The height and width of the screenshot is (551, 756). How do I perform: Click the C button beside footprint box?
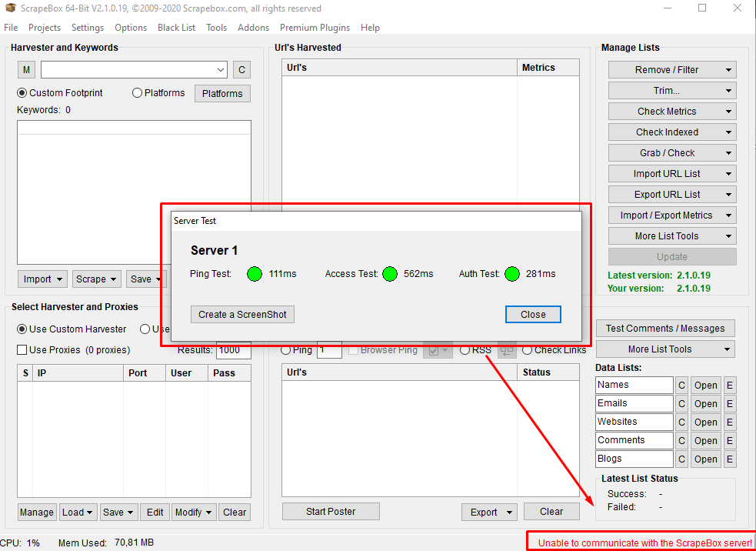(x=241, y=70)
